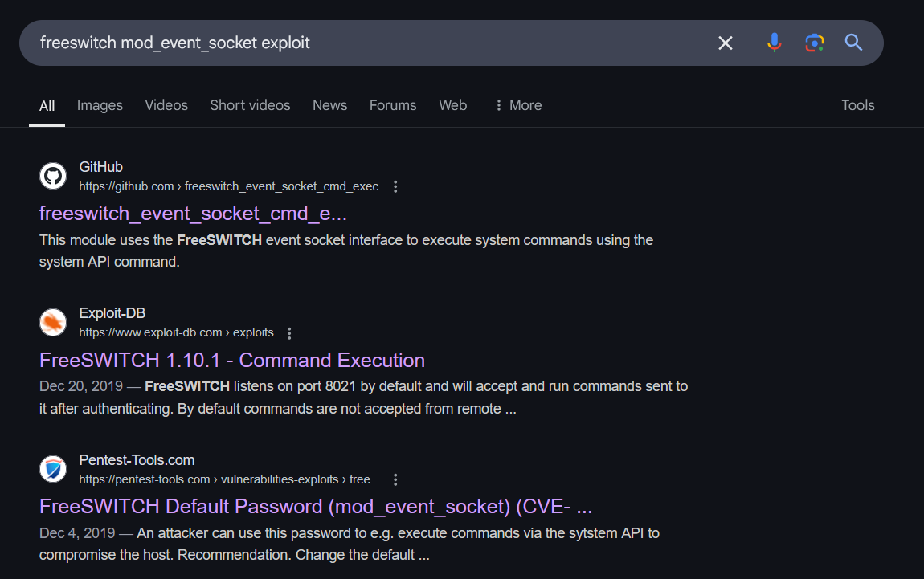Switch to the News tab
Screen dimensions: 924x579
[x=329, y=105]
